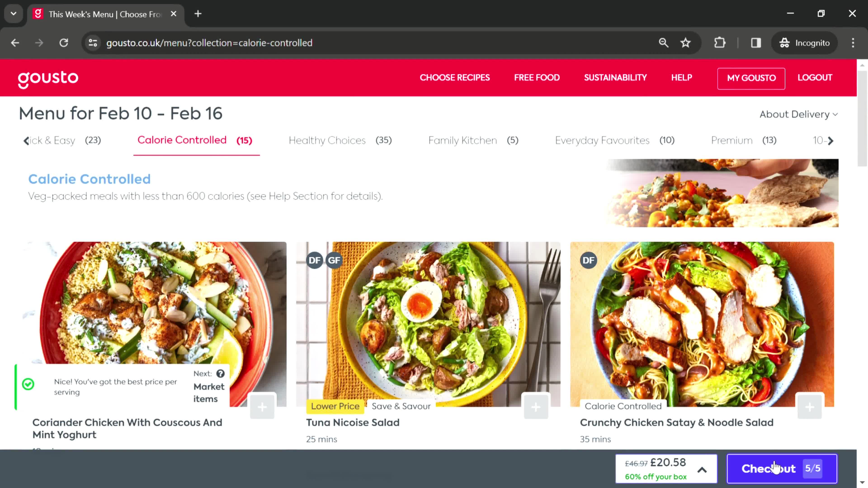Click the help question mark Next icon

pos(221,374)
